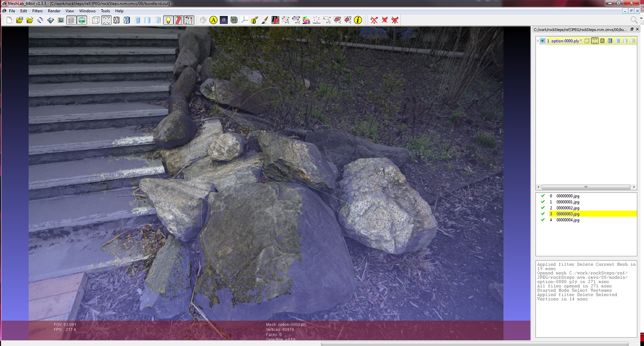Select the Measuring tape tool
This screenshot has width=644, height=346.
pos(255,20)
